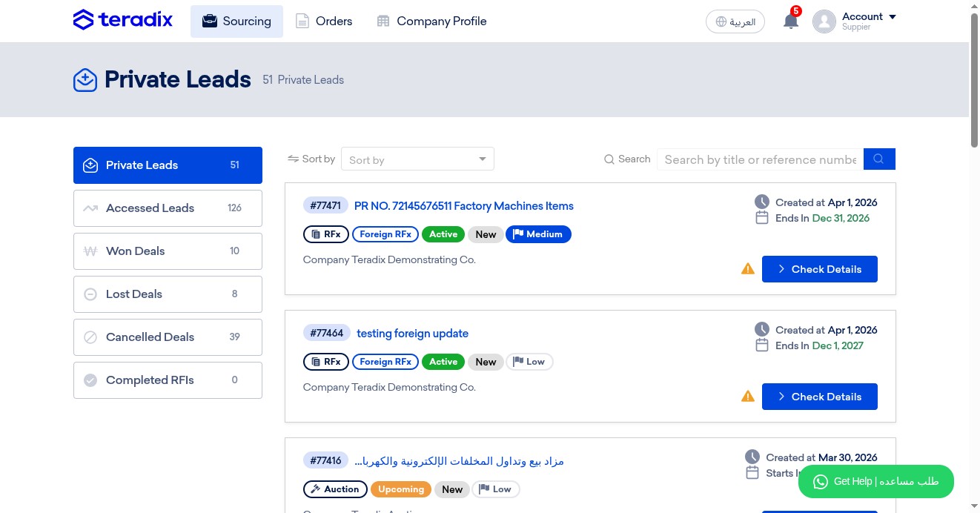Click the WhatsApp Get Help icon
Screen dimensions: 980x513
(820, 482)
